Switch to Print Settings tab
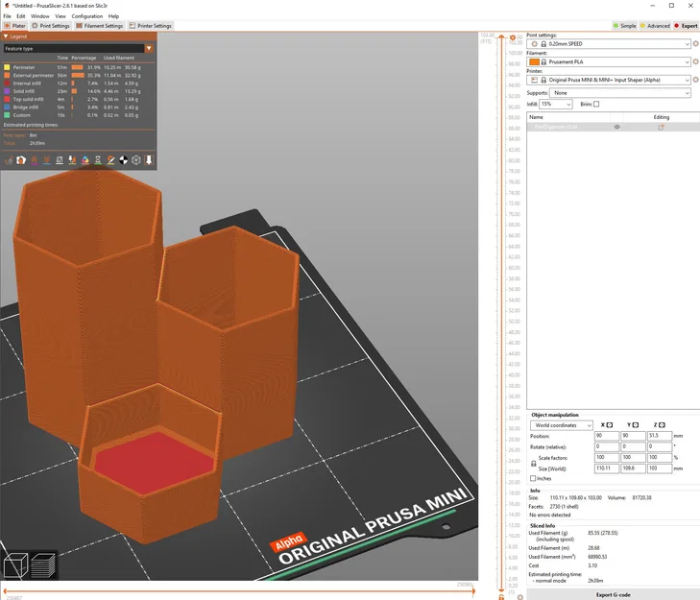The height and width of the screenshot is (600, 700). click(51, 26)
